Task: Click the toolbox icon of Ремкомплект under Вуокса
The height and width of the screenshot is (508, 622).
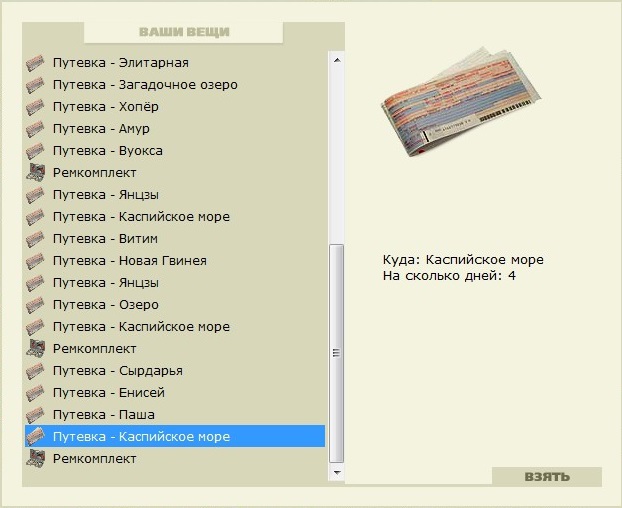Action: [x=35, y=173]
